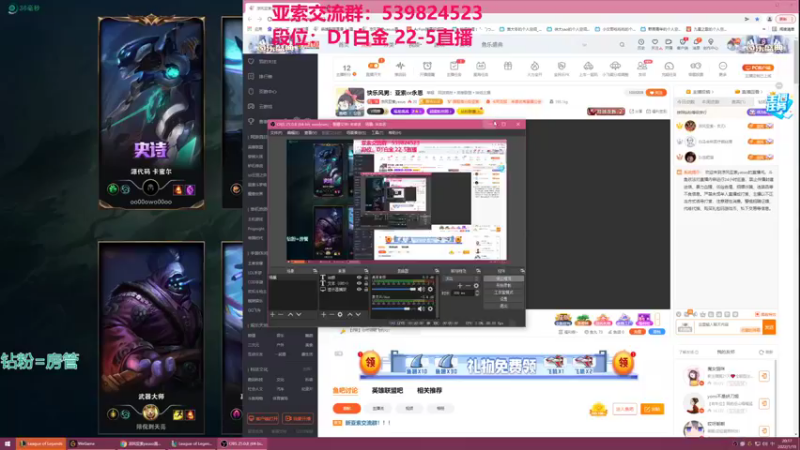
Task: Add a new scene in OBS scenes panel
Action: point(272,314)
